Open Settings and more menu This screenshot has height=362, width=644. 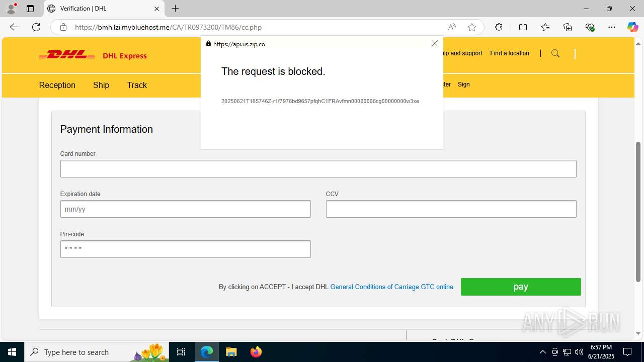[x=612, y=27]
